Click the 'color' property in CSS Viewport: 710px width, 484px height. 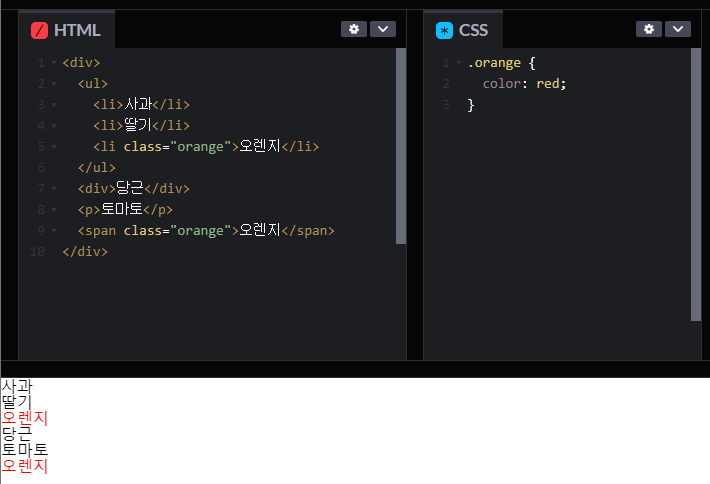point(502,84)
